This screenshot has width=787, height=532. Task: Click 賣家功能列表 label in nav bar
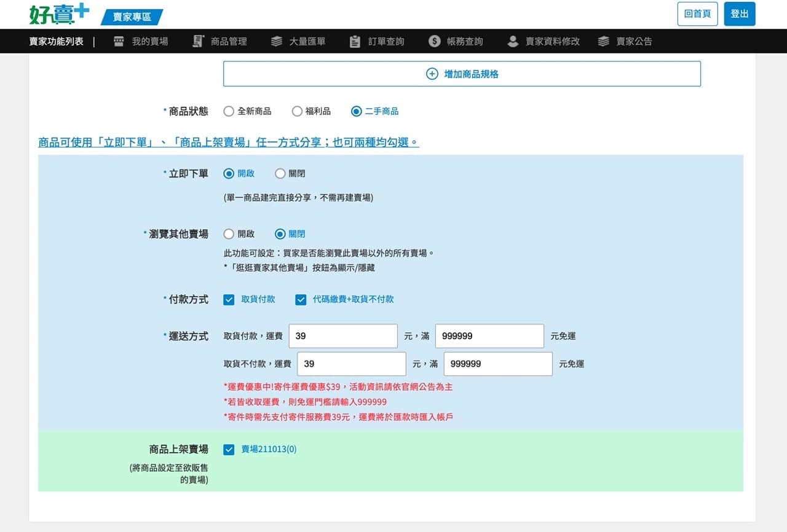[56, 41]
